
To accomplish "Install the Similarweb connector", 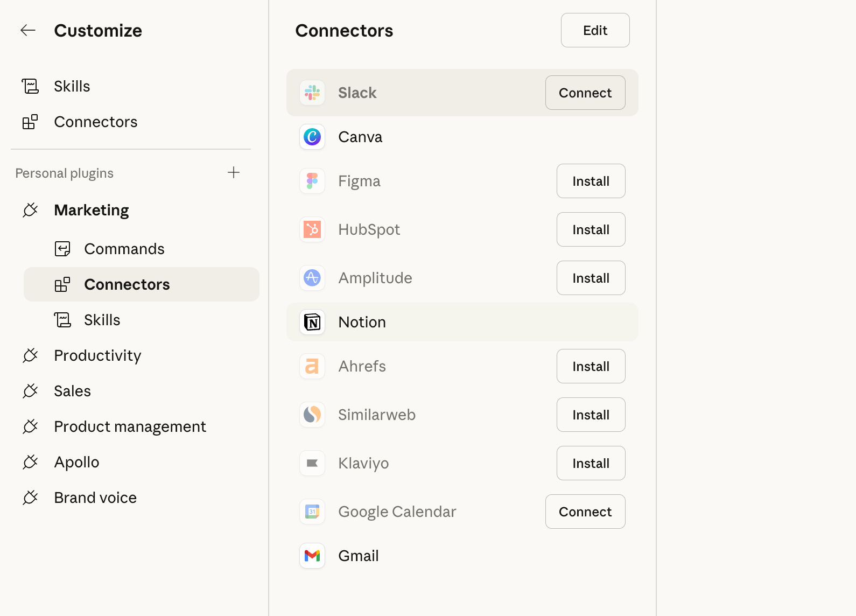I will [x=591, y=415].
